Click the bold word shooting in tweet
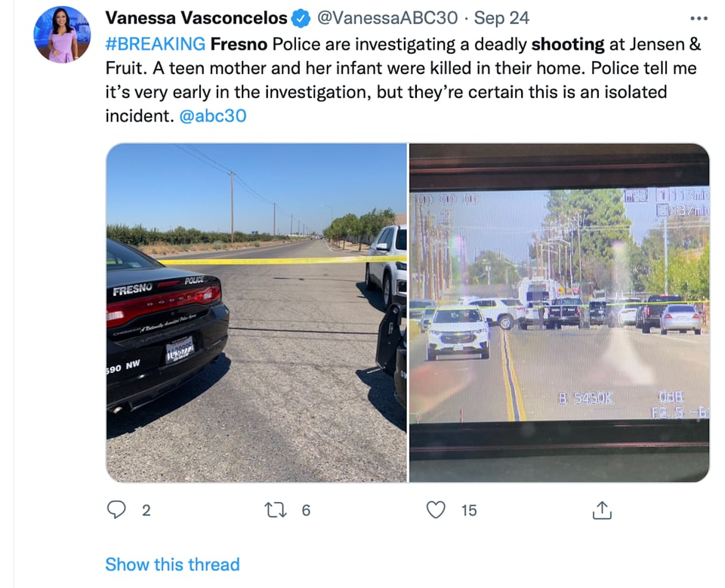 click(x=568, y=45)
